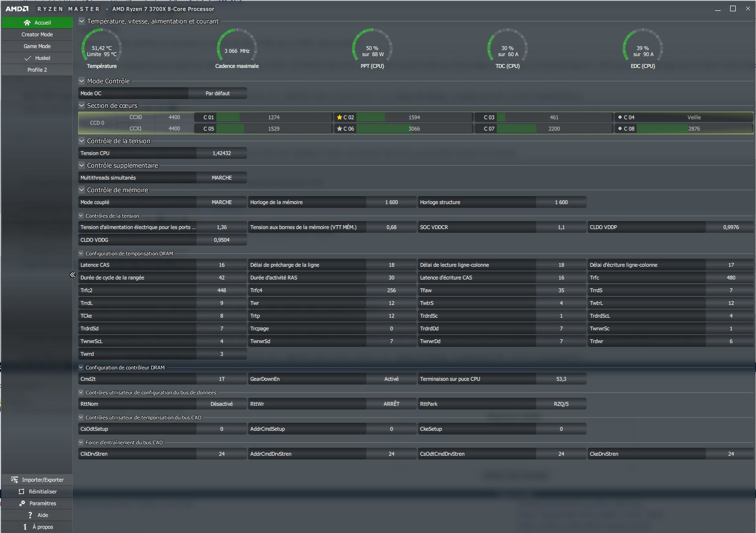
Task: Collapse Configuration de temporisation DRAM section
Action: [81, 254]
